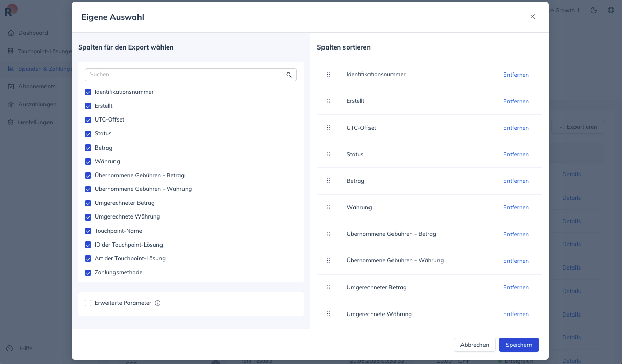Click Entfernen for the Erstellt column
This screenshot has width=622, height=364.
coord(516,101)
